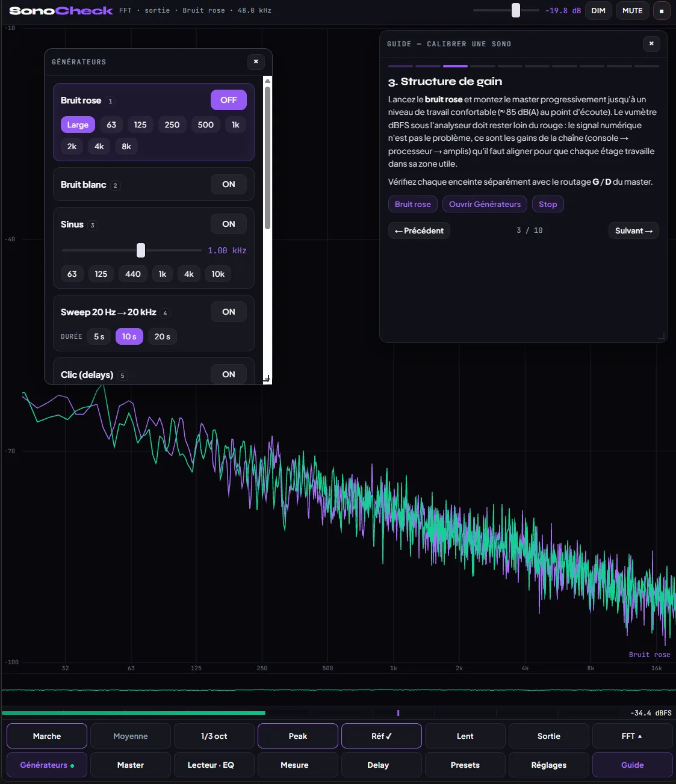Click first guide progress step segment
The image size is (676, 784).
click(400, 66)
